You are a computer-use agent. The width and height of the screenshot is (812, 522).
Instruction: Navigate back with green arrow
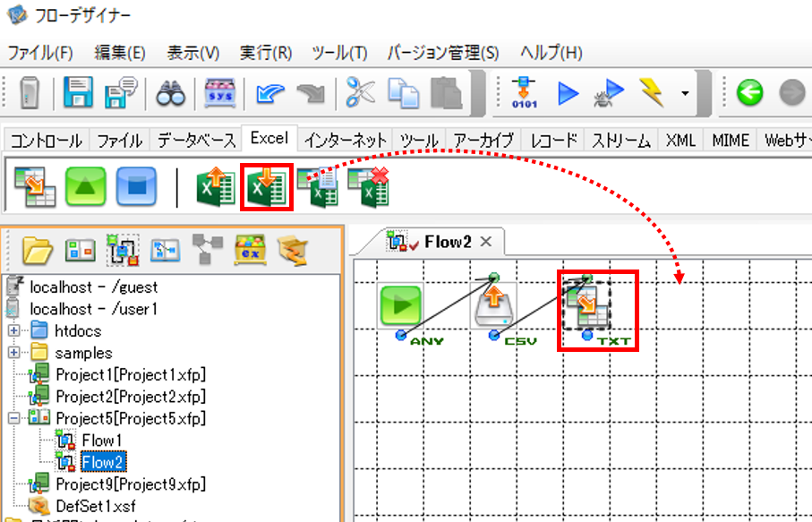click(x=750, y=93)
